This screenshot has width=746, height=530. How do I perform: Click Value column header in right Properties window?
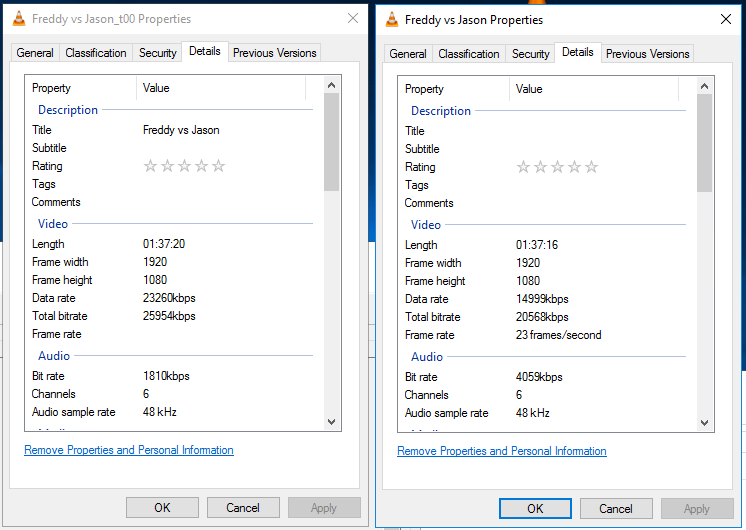[594, 89]
